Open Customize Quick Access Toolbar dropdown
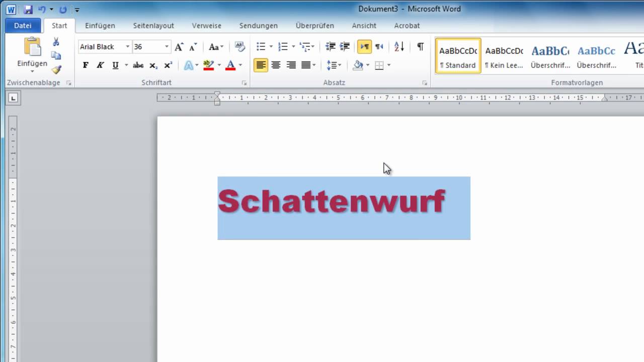The image size is (644, 362). [77, 10]
